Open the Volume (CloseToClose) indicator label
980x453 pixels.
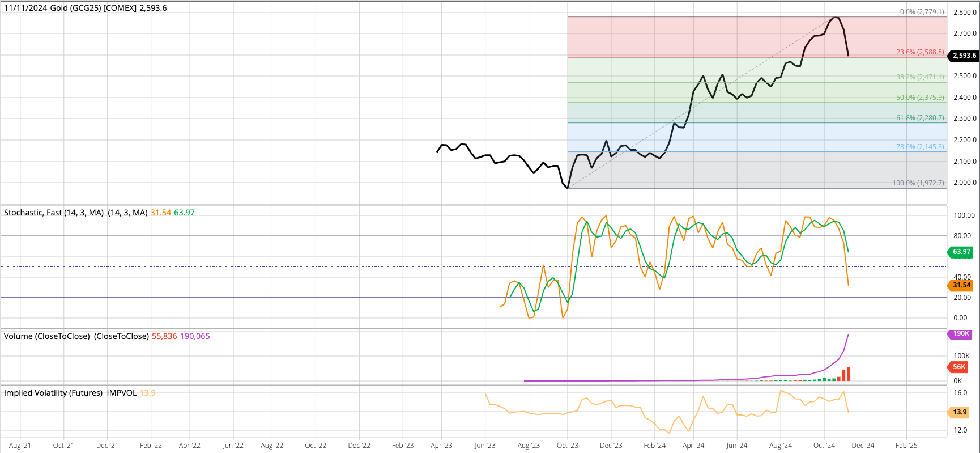pyautogui.click(x=47, y=336)
